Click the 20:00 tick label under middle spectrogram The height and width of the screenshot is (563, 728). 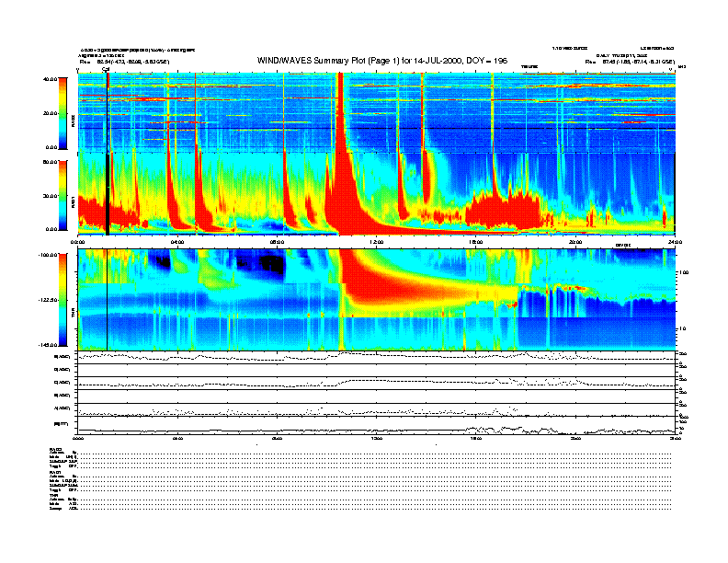(x=575, y=242)
